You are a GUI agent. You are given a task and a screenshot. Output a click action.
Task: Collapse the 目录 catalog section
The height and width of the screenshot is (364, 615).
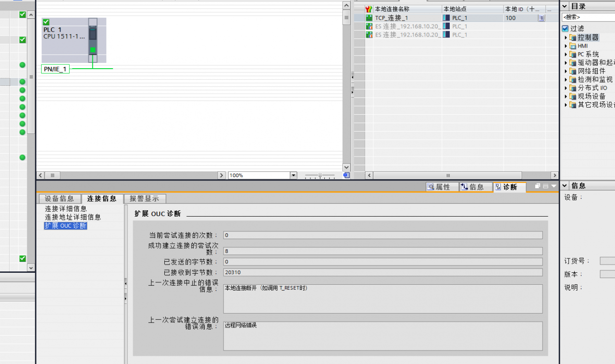565,6
